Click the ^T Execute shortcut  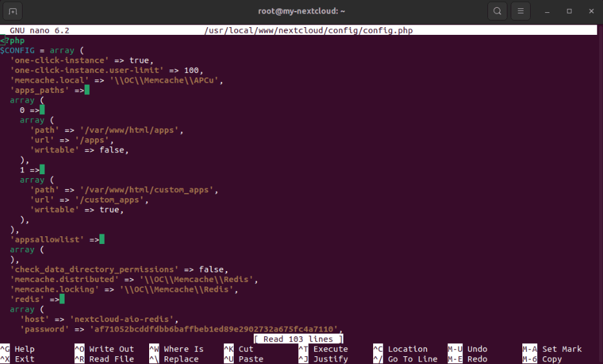click(323, 349)
